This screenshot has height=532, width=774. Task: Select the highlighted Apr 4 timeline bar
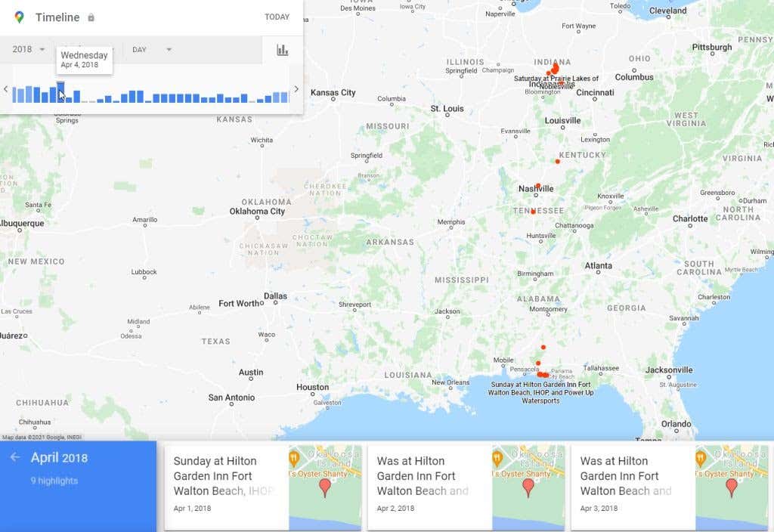60,93
